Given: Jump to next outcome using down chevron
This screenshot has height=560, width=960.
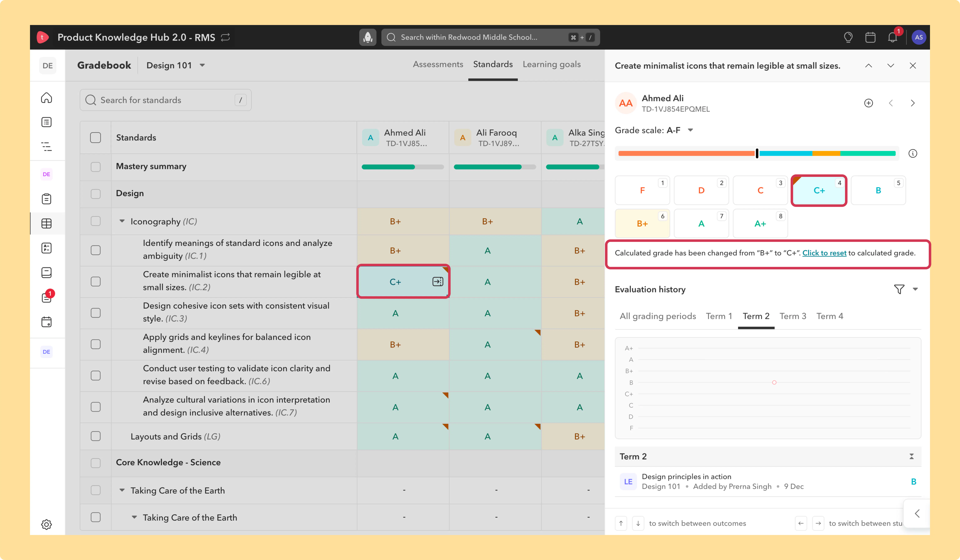Looking at the screenshot, I should pyautogui.click(x=891, y=65).
